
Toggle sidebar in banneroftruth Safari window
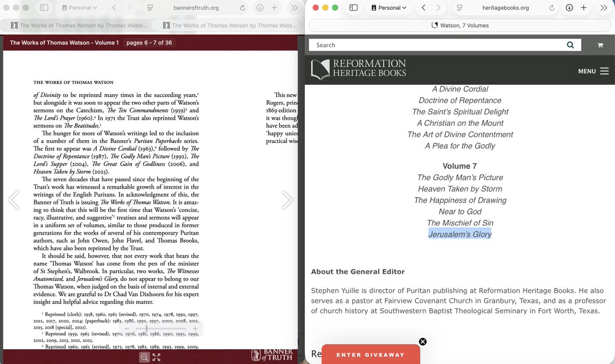pos(44,8)
